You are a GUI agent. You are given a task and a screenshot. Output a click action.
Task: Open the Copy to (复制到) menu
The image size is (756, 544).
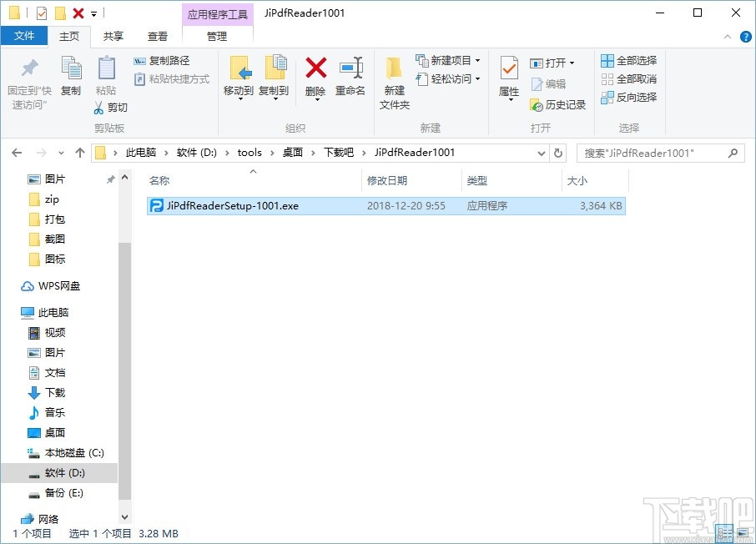(x=274, y=77)
